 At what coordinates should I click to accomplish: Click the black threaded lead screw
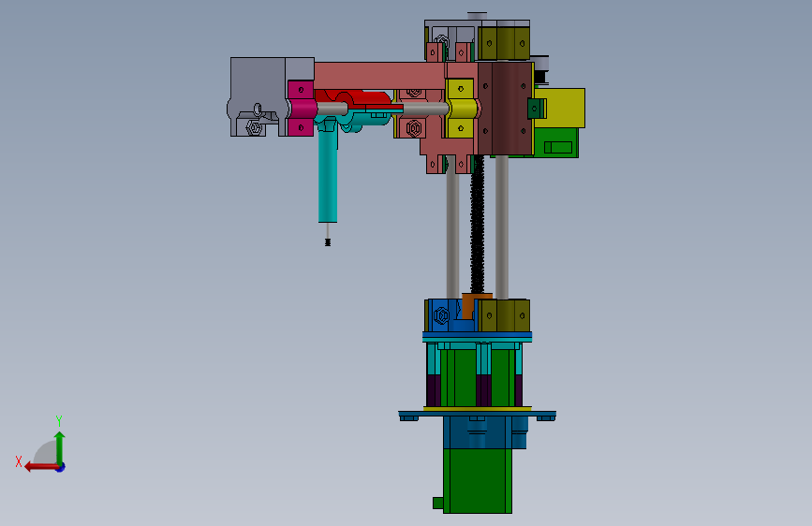(x=478, y=226)
